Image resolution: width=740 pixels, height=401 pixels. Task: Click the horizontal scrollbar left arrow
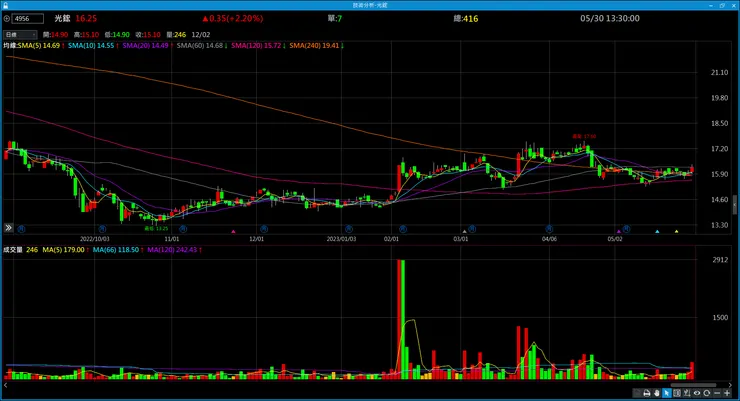(6, 385)
